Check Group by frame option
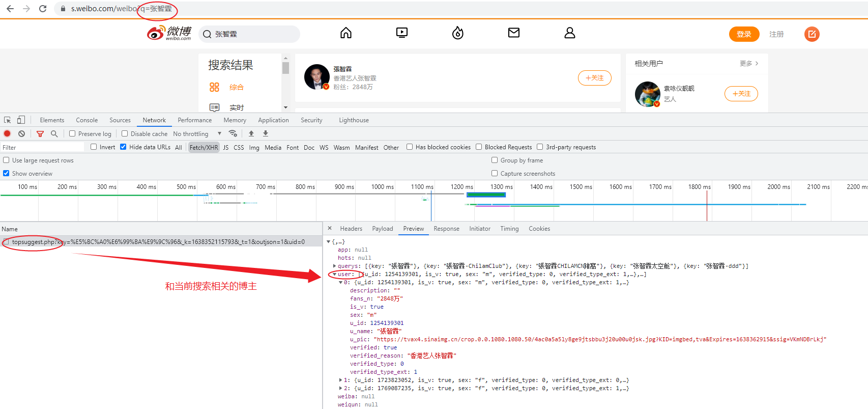The height and width of the screenshot is (409, 868). (x=495, y=160)
